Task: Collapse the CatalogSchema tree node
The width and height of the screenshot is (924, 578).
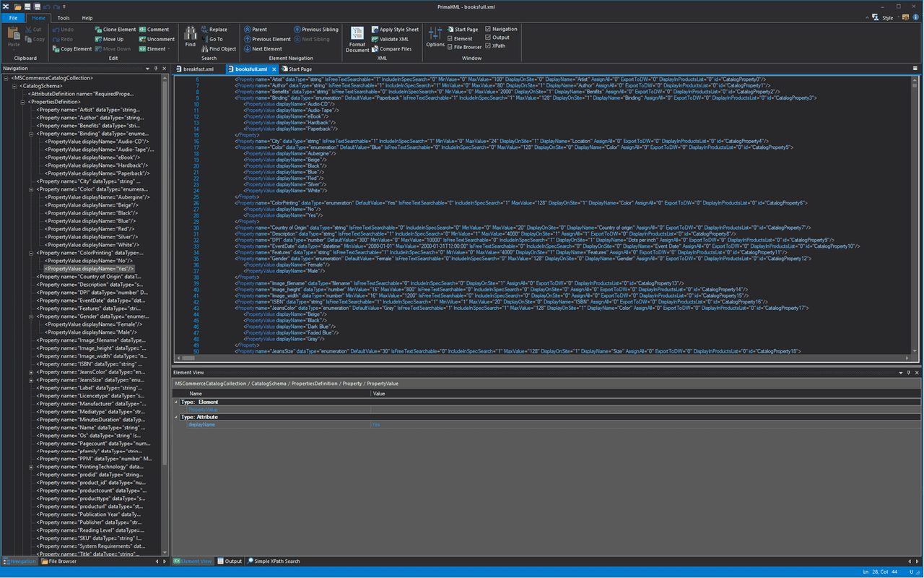Action: coord(14,85)
